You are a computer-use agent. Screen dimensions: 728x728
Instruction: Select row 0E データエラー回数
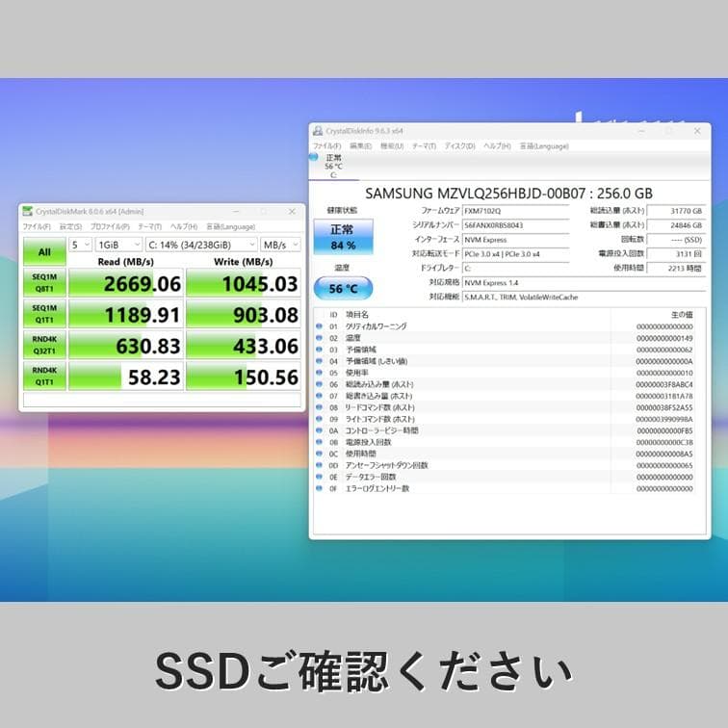click(x=506, y=477)
